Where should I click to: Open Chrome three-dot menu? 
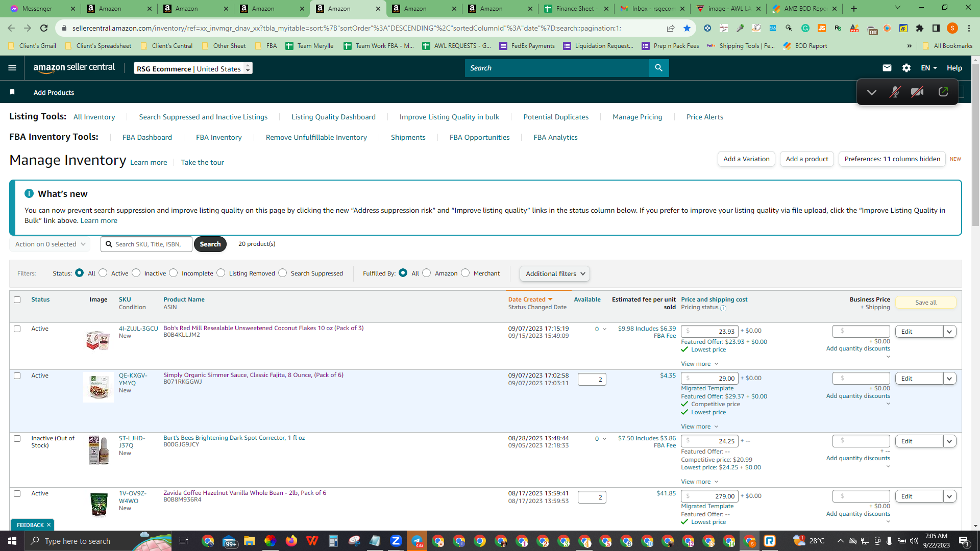coord(969,28)
